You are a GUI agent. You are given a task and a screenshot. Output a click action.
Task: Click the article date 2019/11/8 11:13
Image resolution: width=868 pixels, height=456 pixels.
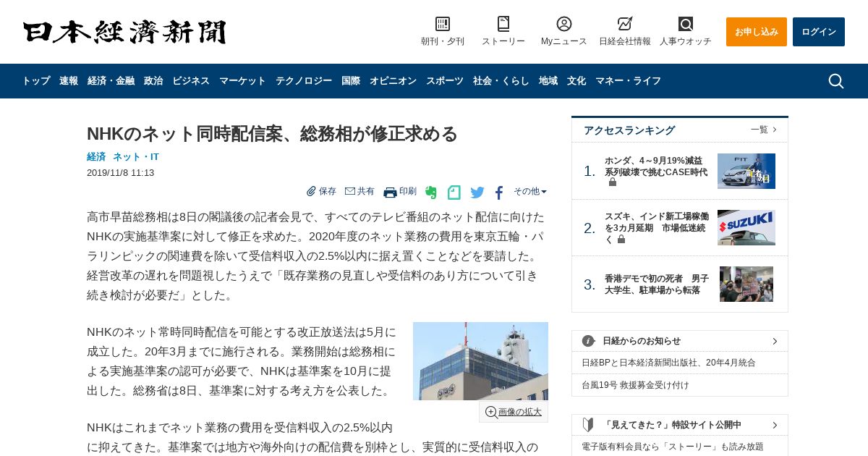coord(120,173)
